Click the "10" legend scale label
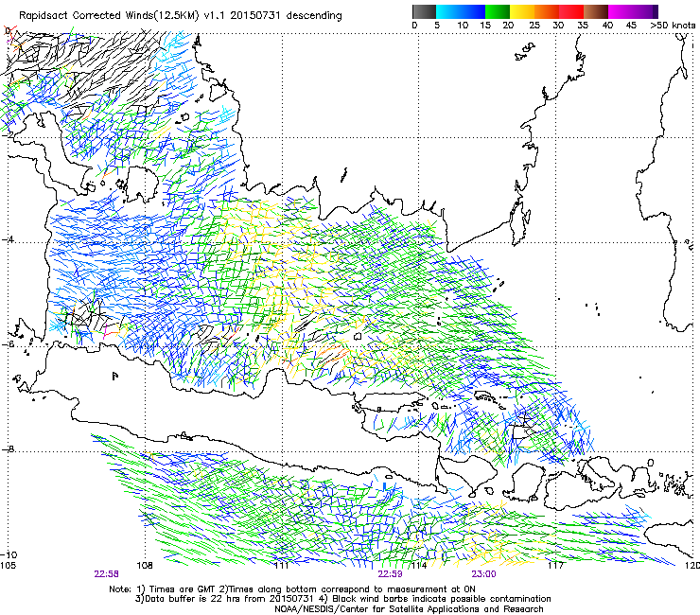Screen dimensions: 700x615 tap(463, 26)
